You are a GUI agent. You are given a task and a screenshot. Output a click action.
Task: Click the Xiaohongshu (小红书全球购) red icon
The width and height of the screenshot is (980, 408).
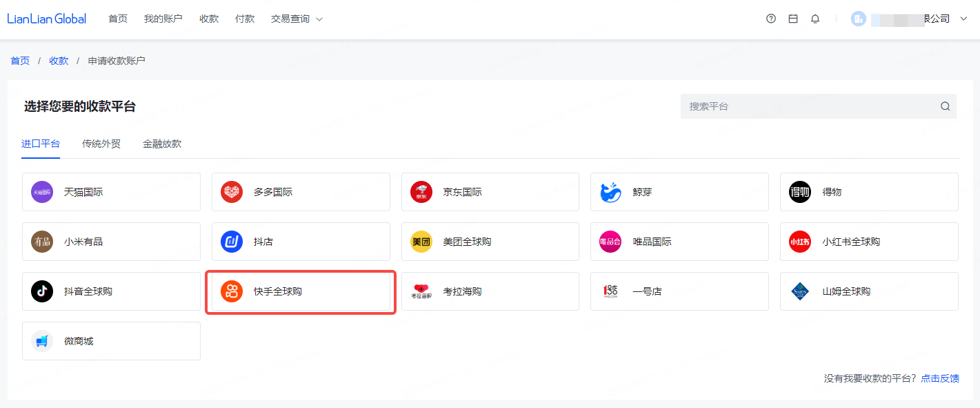[800, 242]
